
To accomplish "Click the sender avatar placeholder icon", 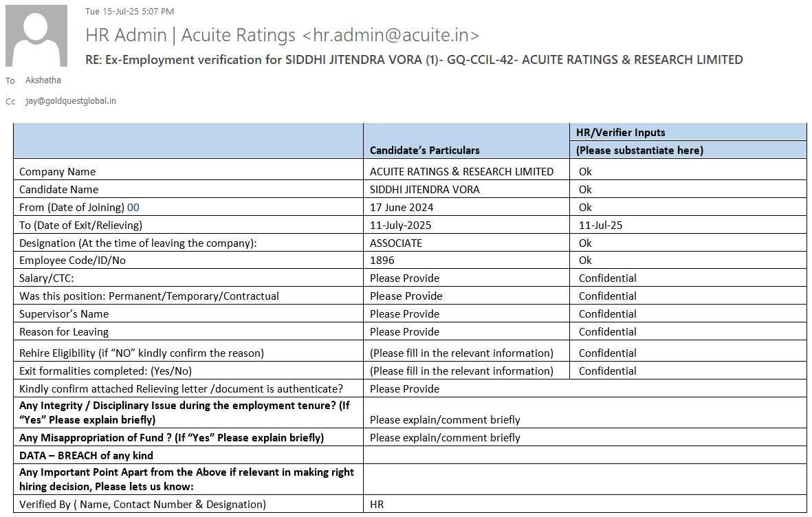I will tap(36, 36).
